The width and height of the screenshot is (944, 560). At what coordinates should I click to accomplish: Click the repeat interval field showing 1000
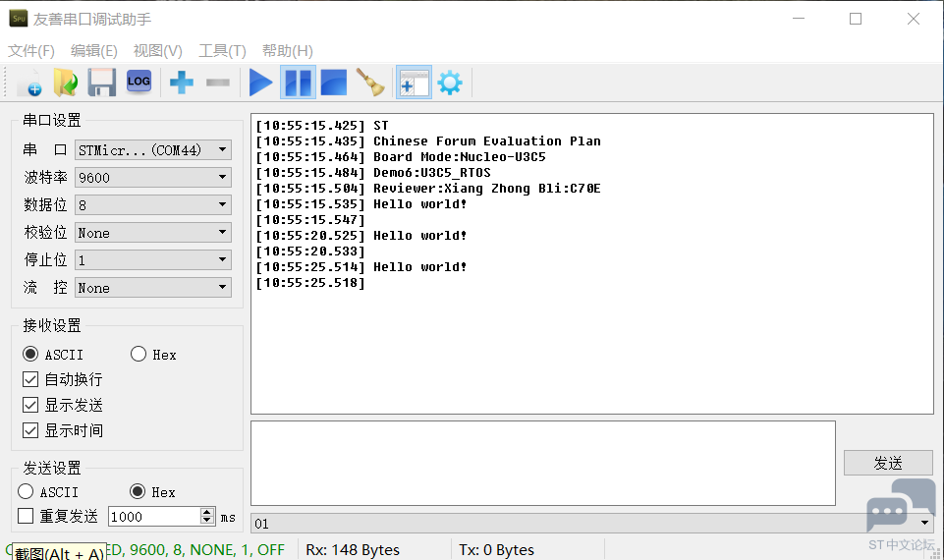pyautogui.click(x=154, y=517)
